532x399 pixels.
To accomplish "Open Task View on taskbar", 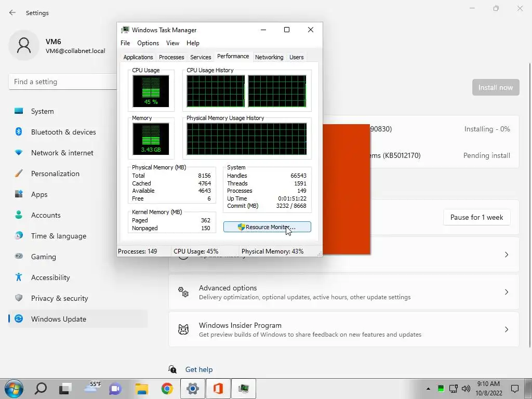I will [x=65, y=389].
